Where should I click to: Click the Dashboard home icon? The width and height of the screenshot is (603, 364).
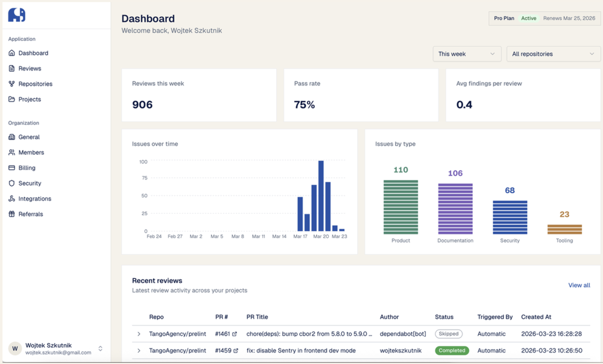coord(12,53)
